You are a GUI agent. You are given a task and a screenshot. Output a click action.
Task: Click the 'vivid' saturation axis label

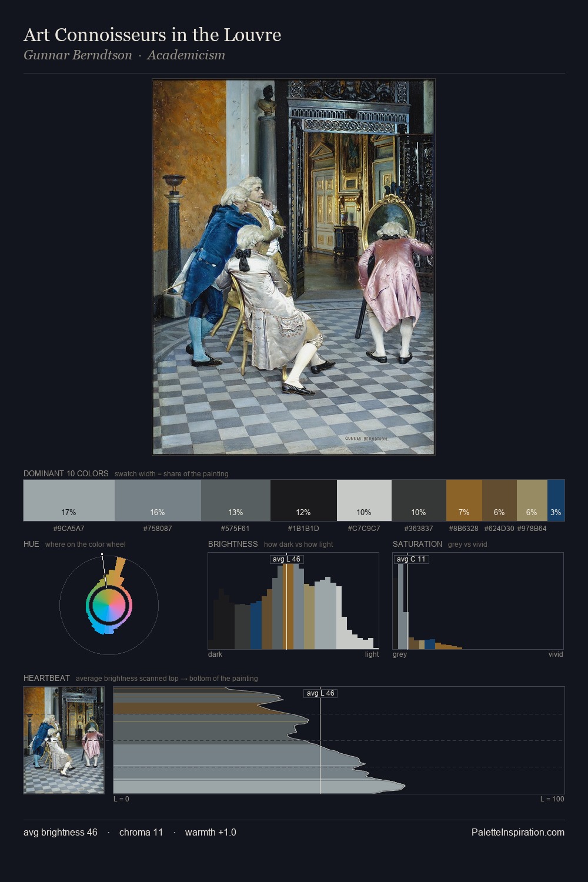[556, 654]
